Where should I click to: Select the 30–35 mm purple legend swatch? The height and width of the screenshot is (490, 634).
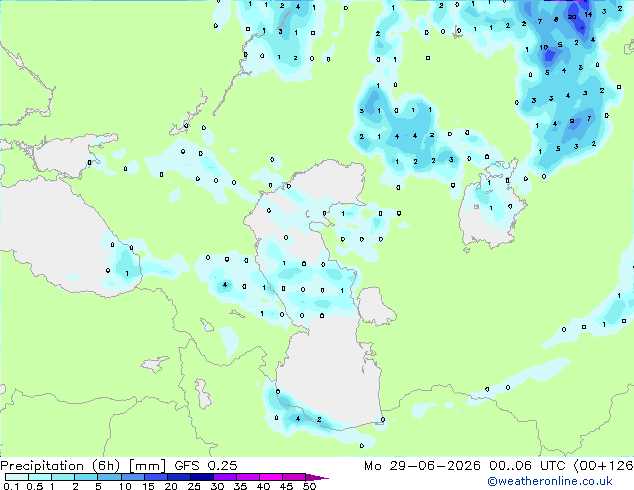coord(224,477)
